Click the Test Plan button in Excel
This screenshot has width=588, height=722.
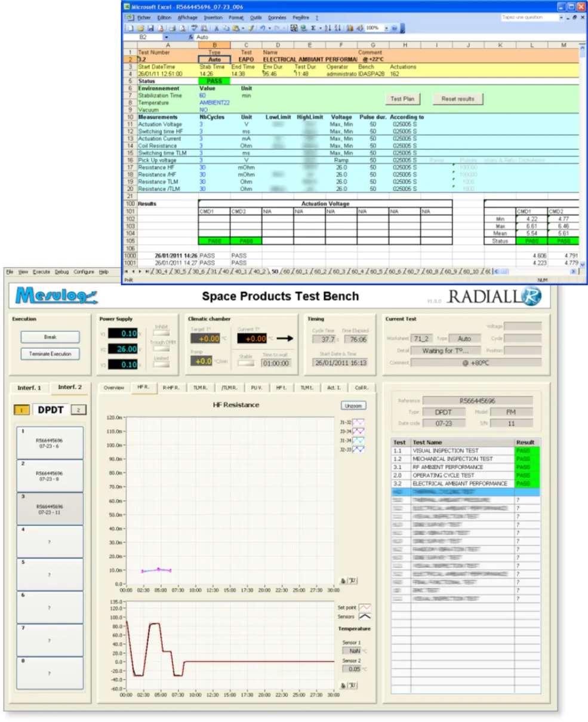pos(402,99)
